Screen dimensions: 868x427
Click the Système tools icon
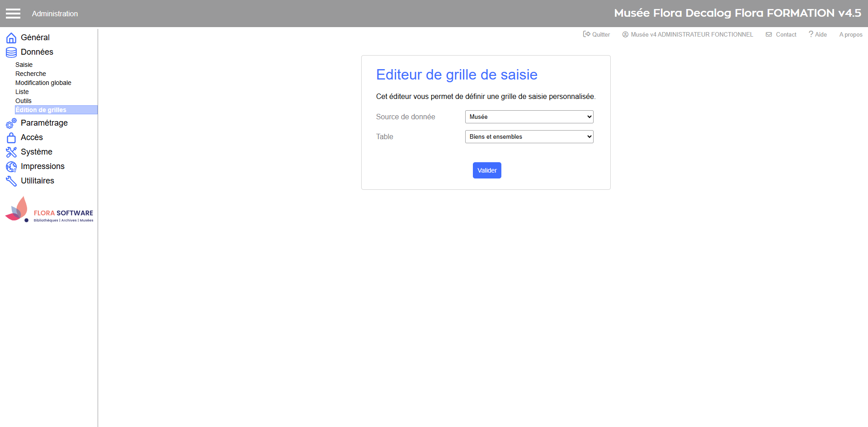click(11, 152)
